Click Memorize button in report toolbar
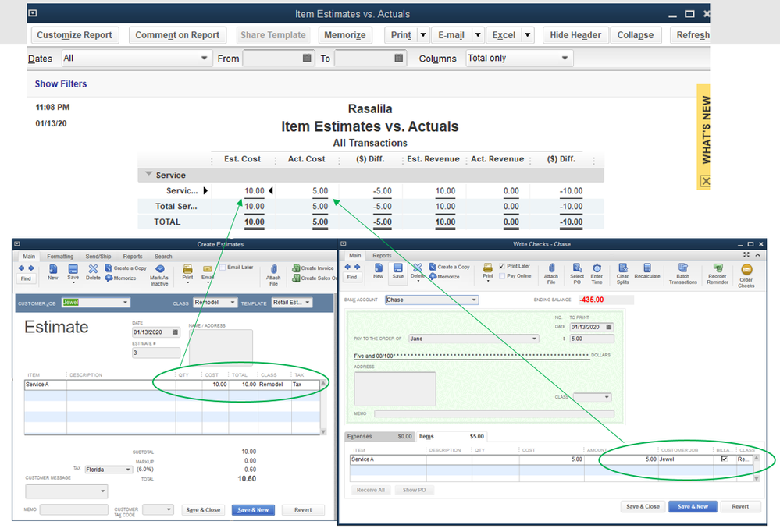The height and width of the screenshot is (532, 780). click(345, 35)
